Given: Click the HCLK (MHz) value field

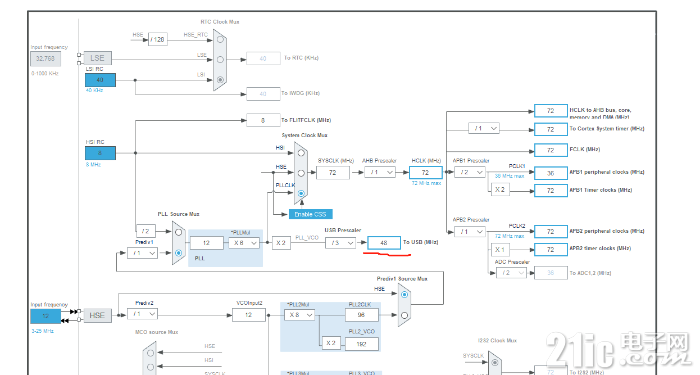Looking at the screenshot, I should tap(425, 172).
